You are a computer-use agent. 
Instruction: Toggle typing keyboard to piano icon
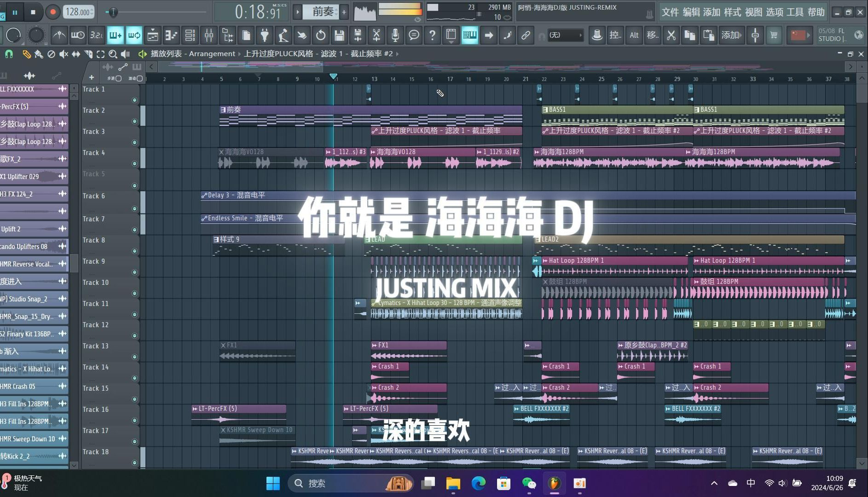point(470,35)
